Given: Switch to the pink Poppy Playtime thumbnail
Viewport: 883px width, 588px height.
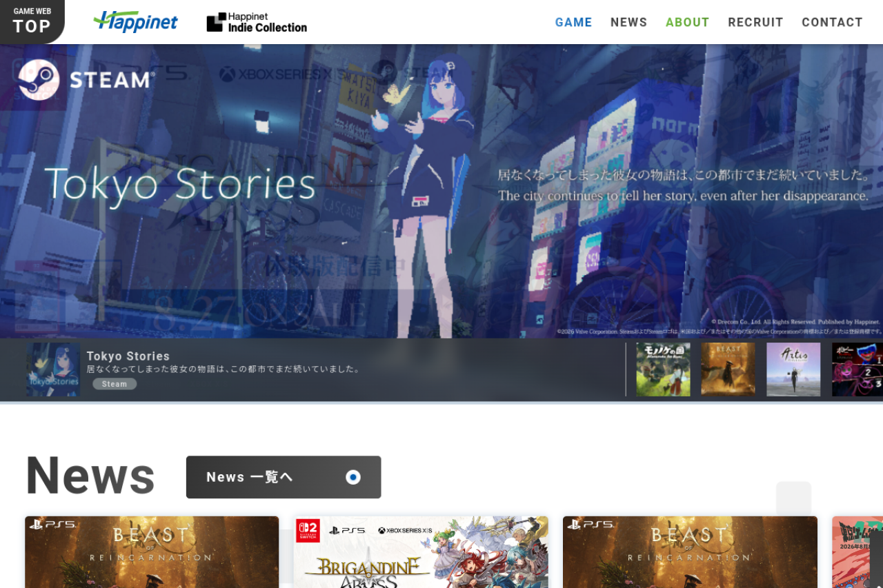Looking at the screenshot, I should (x=857, y=369).
